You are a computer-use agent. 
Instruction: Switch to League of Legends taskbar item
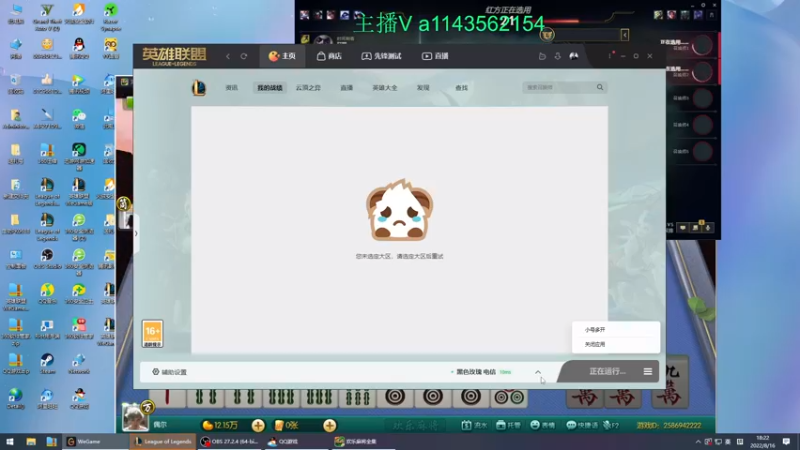click(163, 442)
